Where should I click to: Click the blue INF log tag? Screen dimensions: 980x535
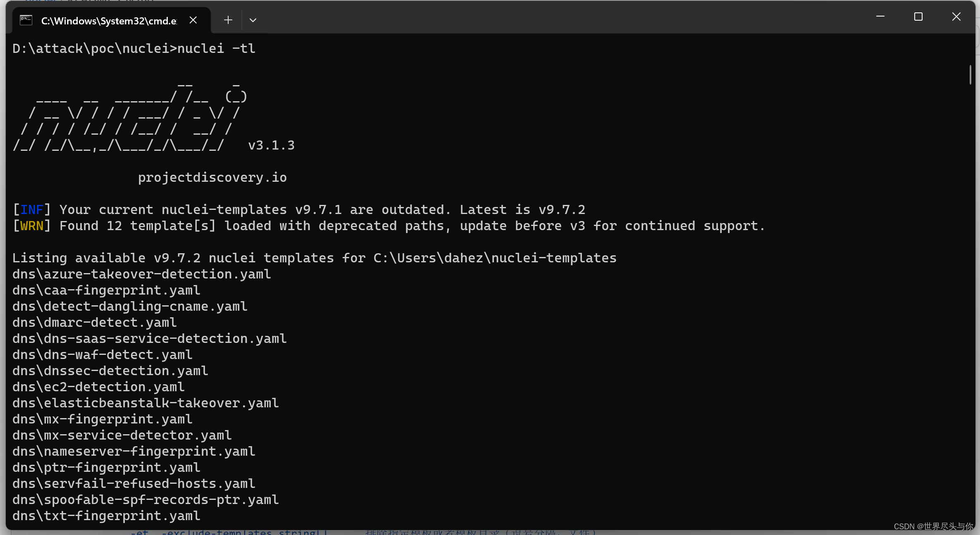tap(32, 210)
